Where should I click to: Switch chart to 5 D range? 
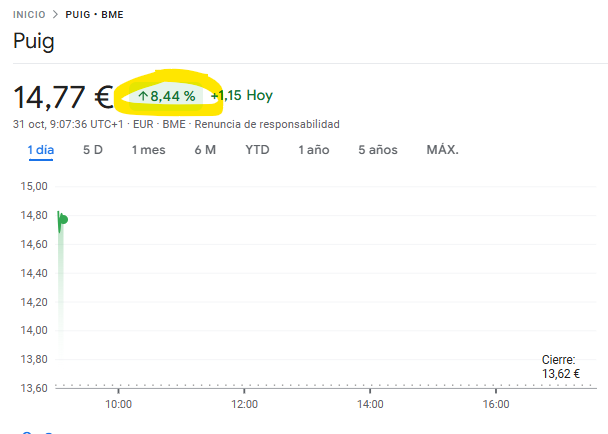[x=93, y=150]
